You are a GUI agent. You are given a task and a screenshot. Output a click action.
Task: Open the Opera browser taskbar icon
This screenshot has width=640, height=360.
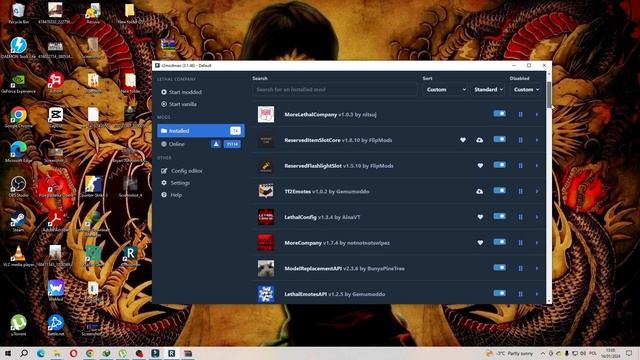coord(73,353)
